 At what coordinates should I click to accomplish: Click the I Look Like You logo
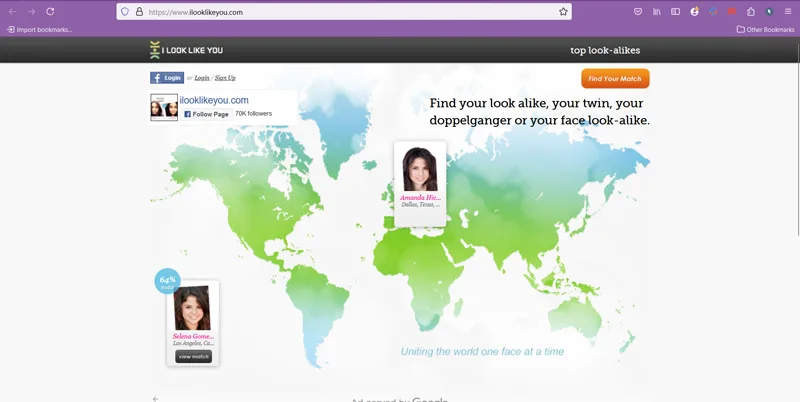(186, 50)
